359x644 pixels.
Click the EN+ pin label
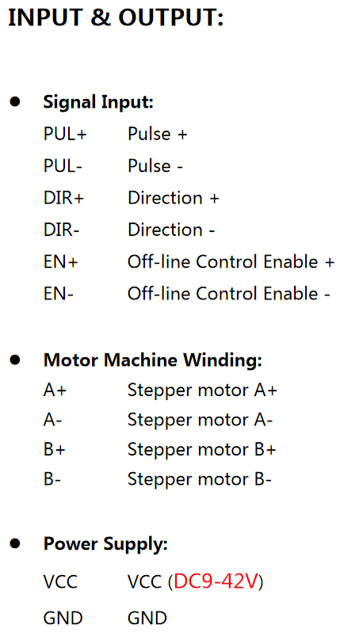pos(60,262)
